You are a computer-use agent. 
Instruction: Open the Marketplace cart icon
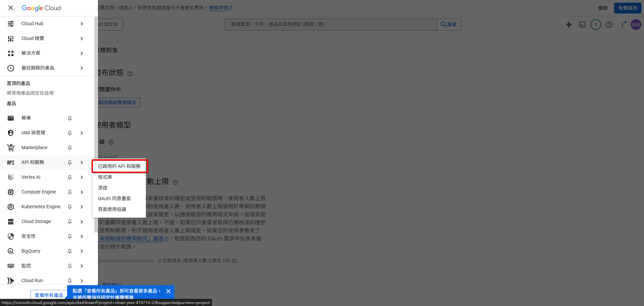pyautogui.click(x=10, y=147)
